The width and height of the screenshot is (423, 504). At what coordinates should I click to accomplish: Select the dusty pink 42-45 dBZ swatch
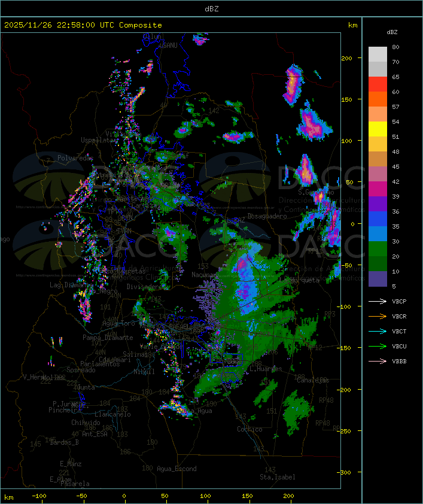(x=378, y=174)
